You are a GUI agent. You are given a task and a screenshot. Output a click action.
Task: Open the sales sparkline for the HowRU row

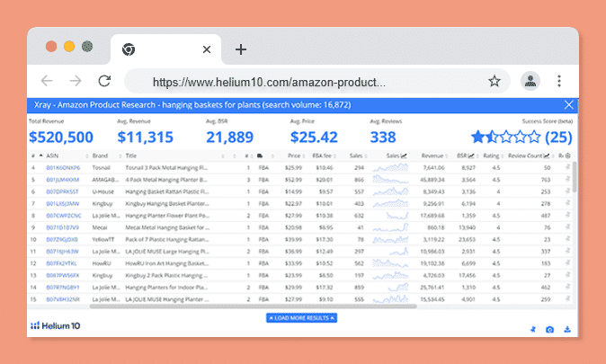point(390,263)
